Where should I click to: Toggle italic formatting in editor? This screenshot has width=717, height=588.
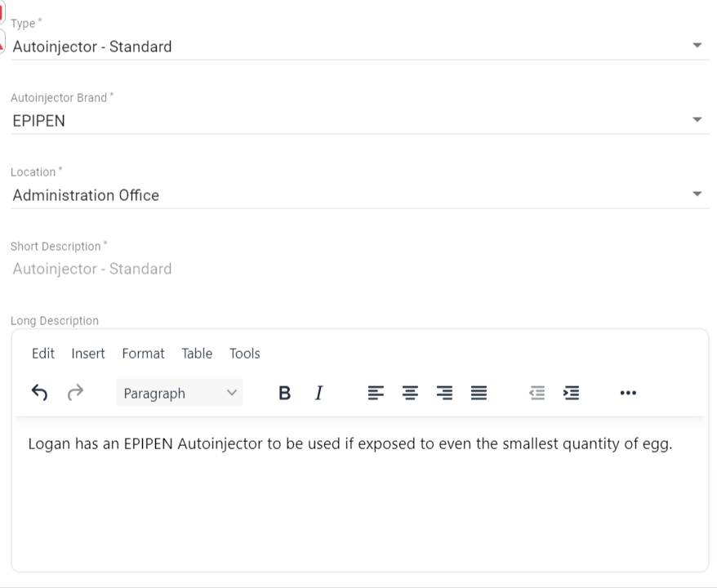tap(318, 393)
